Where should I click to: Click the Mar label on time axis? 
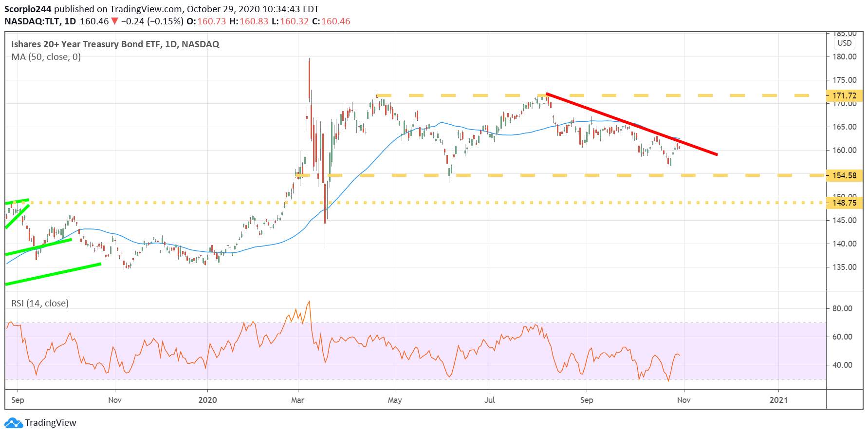[297, 400]
